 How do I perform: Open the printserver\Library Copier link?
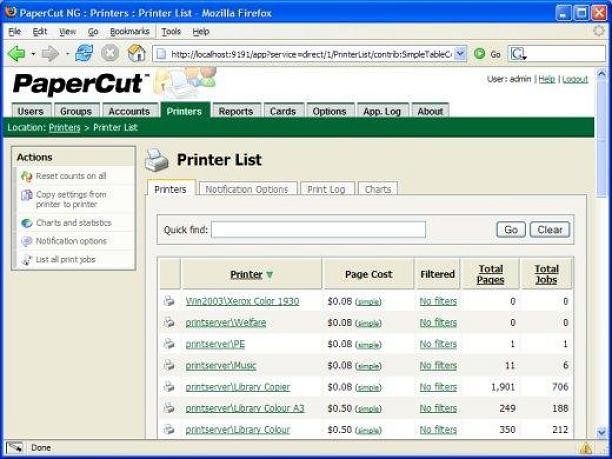coord(238,387)
